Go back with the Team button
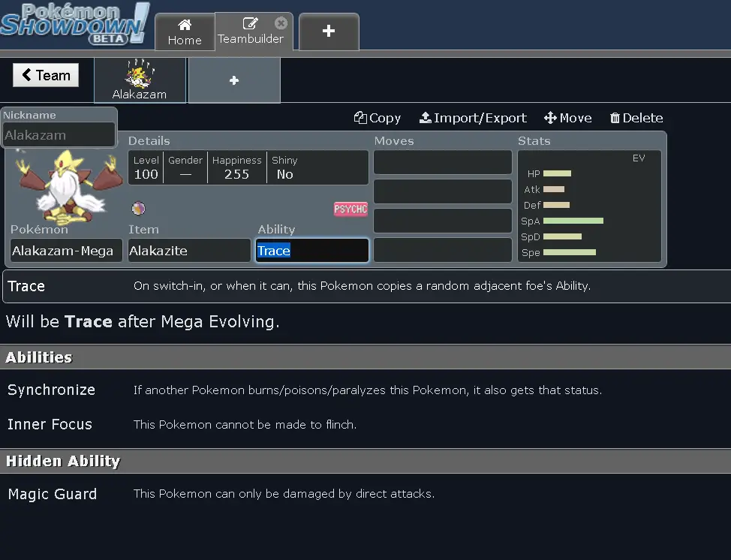Image resolution: width=731 pixels, height=560 pixels. point(46,75)
